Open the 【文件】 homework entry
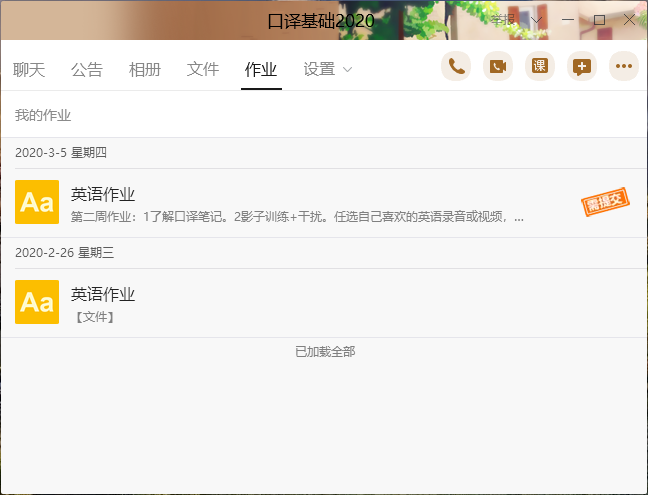 tap(95, 317)
